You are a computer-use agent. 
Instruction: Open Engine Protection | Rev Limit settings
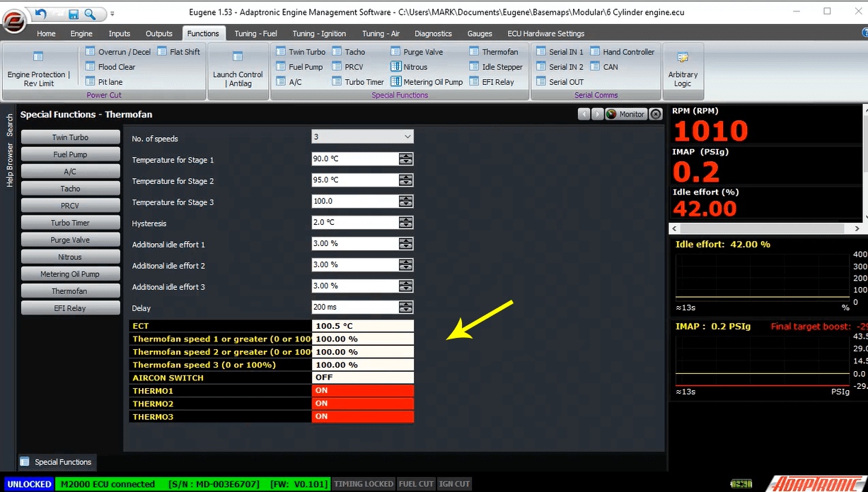coord(39,69)
